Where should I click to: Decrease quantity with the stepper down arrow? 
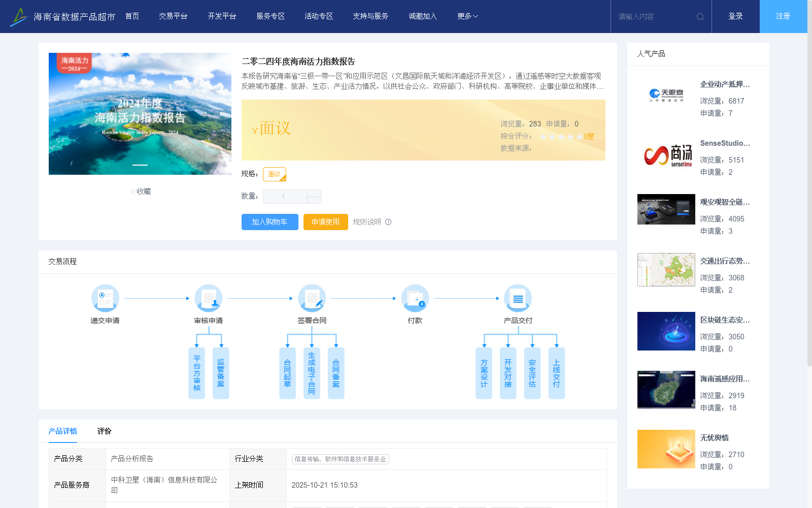coord(315,200)
